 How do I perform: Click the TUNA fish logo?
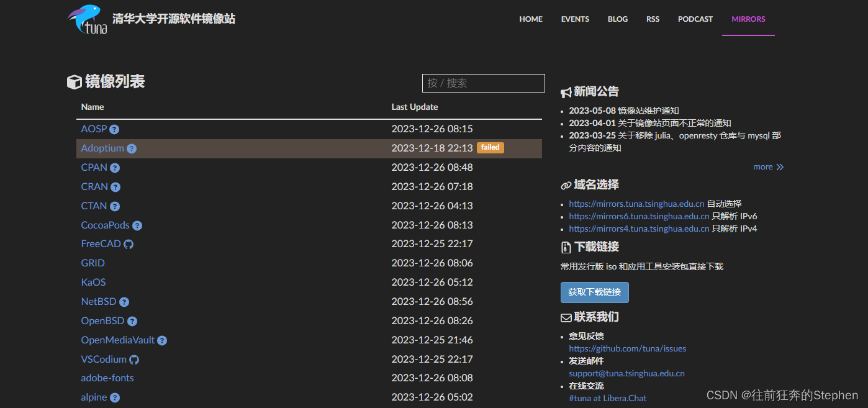click(88, 19)
